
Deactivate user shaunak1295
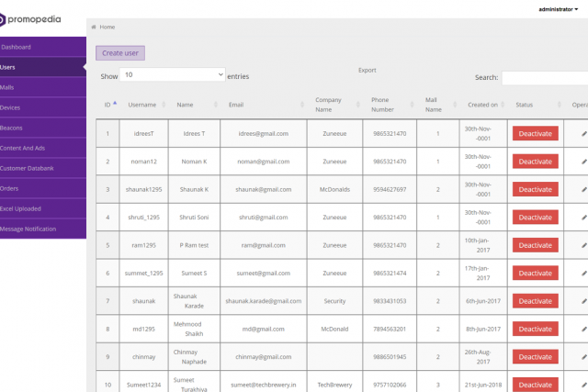tap(535, 189)
